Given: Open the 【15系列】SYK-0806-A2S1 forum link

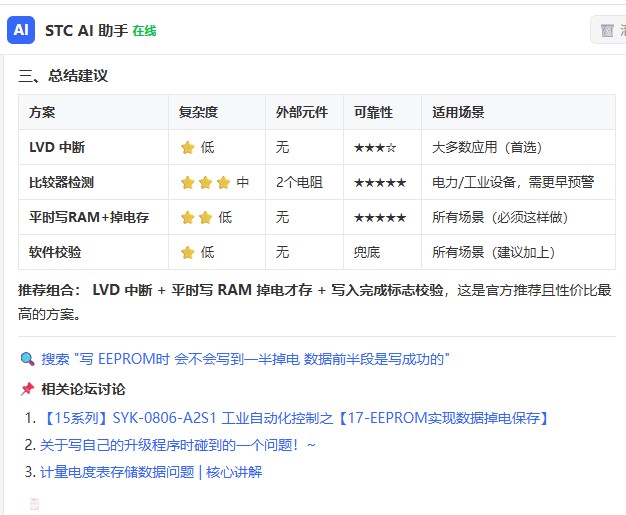Looking at the screenshot, I should pyautogui.click(x=296, y=418).
